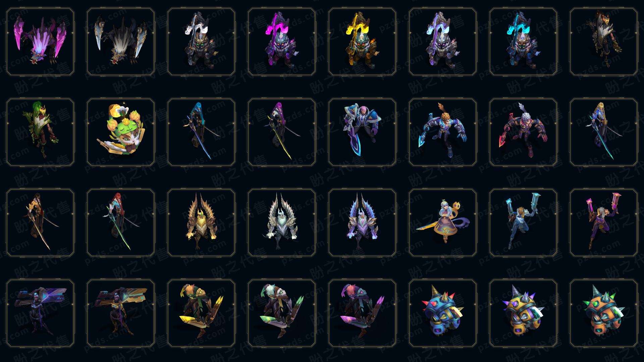Select the dual cyan pistols gunner
The width and height of the screenshot is (644, 362).
[x=523, y=223]
